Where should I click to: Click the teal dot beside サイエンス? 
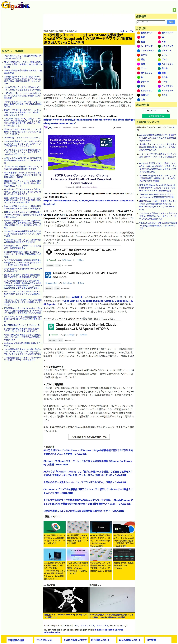point(159,51)
